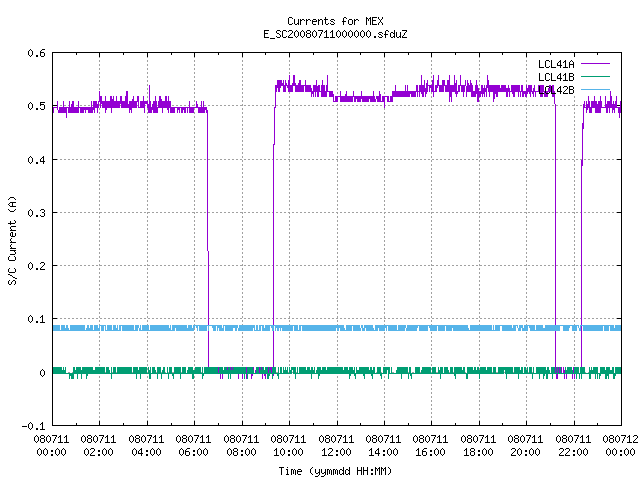Click the 080711 06:00 x-axis label
640x480 pixels.
193,446
